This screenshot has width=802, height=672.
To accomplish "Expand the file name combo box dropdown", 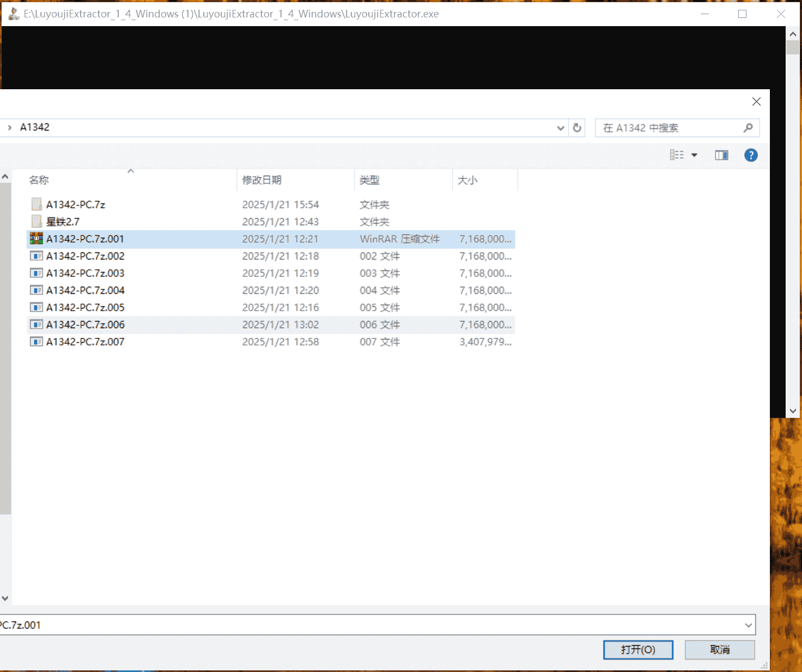I will click(748, 625).
